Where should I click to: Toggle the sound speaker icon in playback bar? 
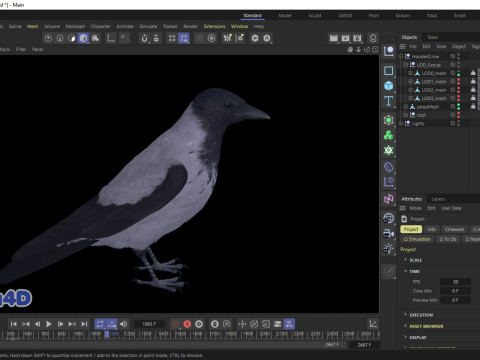(124, 324)
